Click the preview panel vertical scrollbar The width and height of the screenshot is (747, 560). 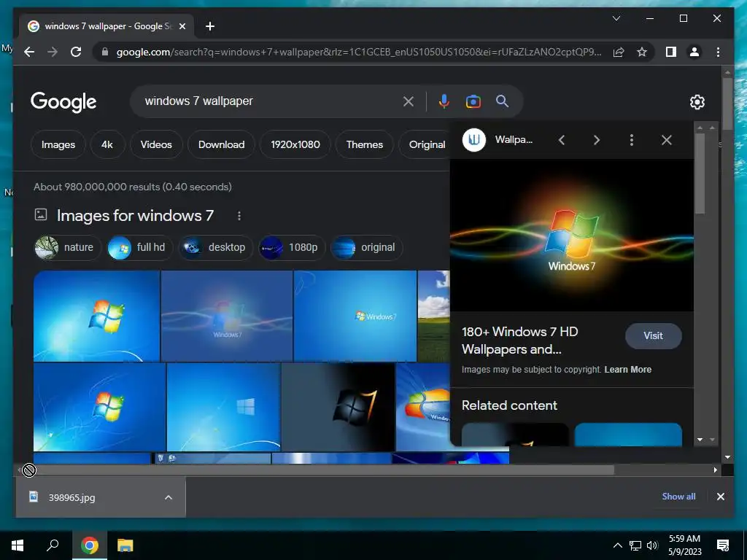pos(700,174)
